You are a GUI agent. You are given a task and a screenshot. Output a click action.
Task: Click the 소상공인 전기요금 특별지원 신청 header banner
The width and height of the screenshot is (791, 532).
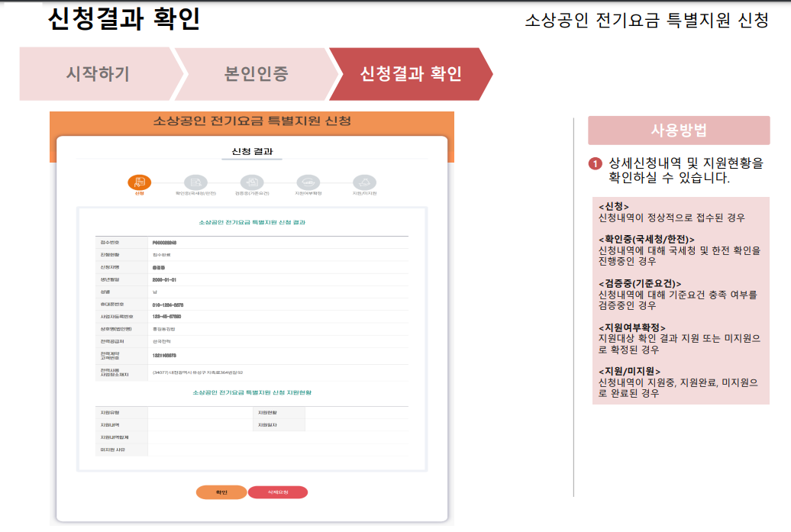pyautogui.click(x=253, y=119)
